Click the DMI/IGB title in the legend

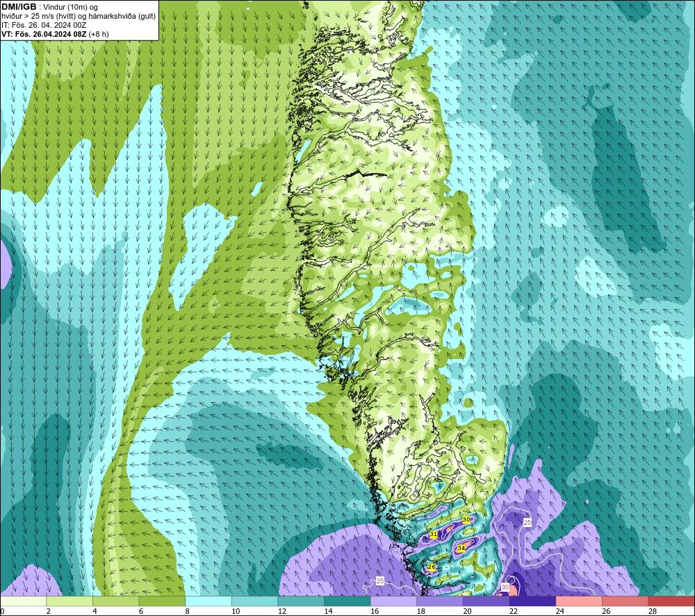click(19, 7)
